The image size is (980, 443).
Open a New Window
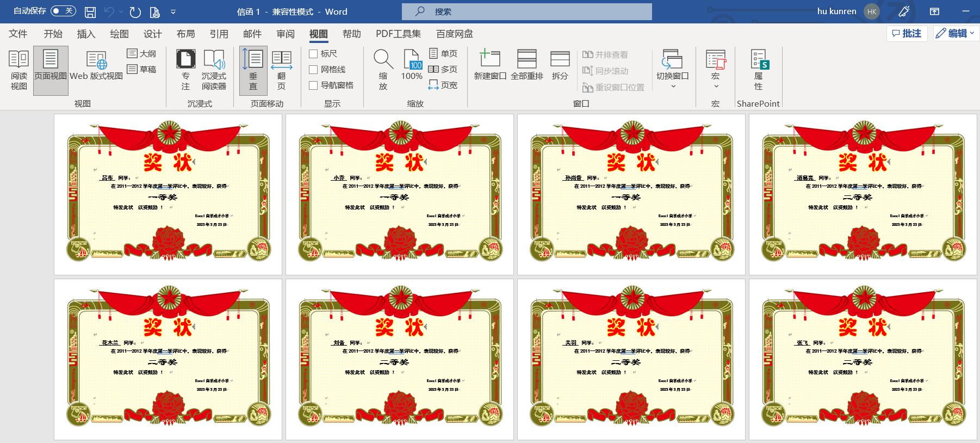(x=490, y=65)
